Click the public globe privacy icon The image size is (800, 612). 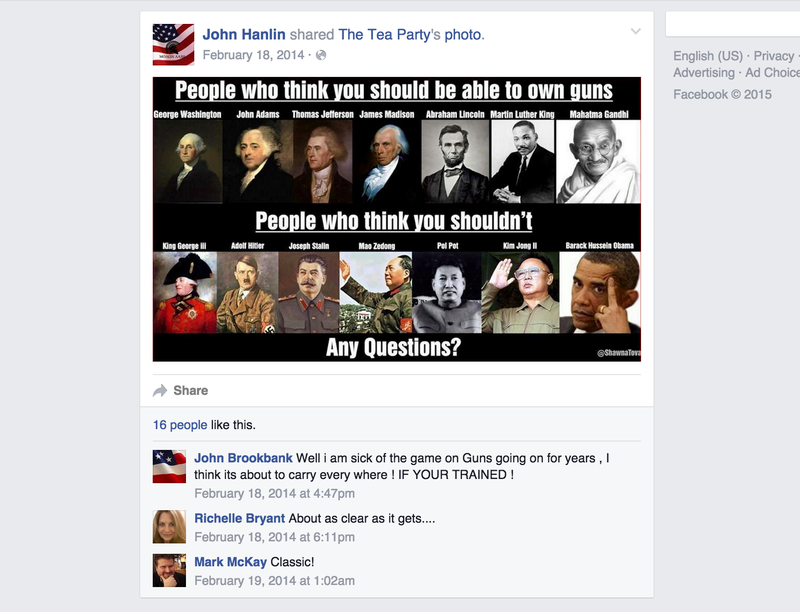point(321,55)
